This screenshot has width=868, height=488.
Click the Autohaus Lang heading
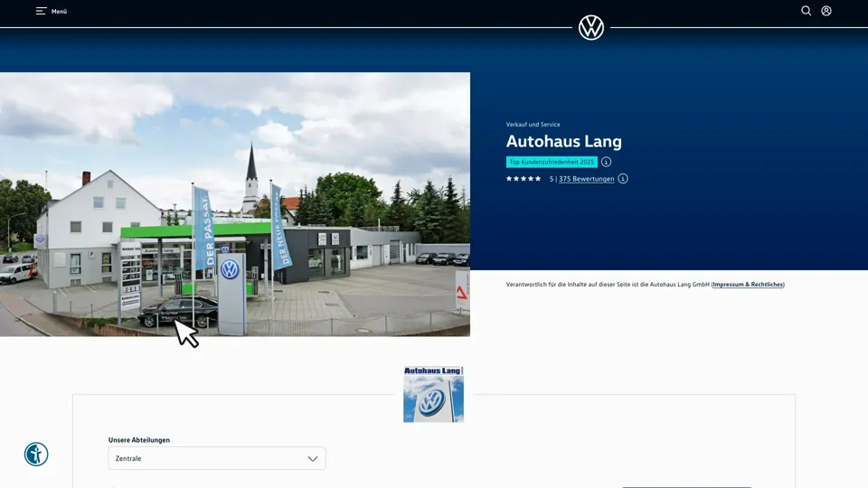point(563,141)
